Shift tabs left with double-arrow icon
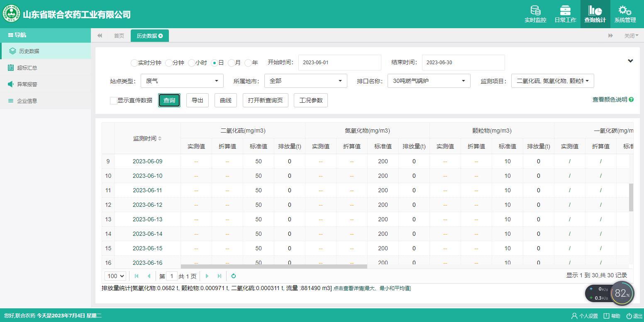The height and width of the screenshot is (322, 644). 100,36
